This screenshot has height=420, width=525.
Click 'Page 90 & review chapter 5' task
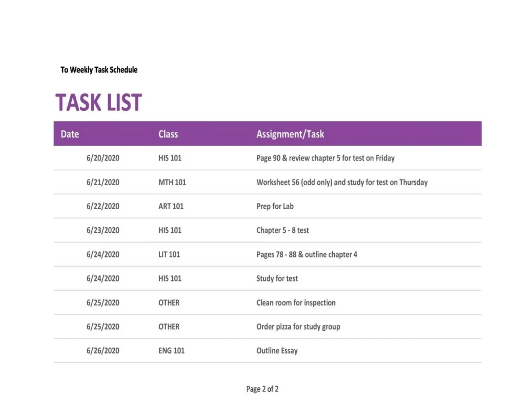[326, 158]
